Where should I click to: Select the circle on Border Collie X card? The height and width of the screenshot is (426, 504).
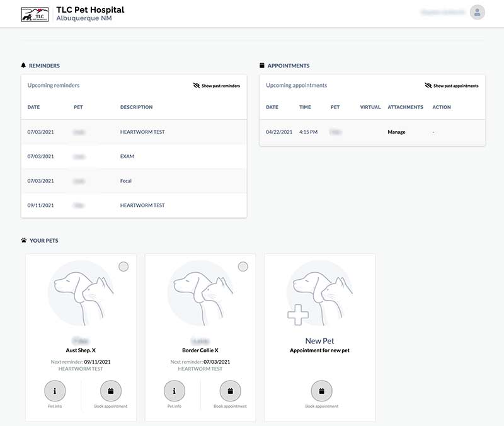pyautogui.click(x=243, y=267)
